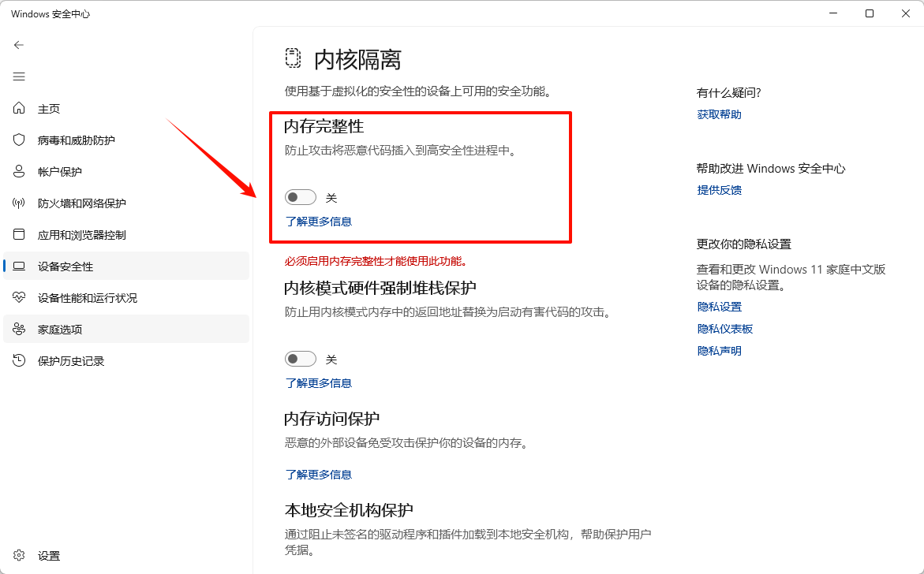The width and height of the screenshot is (924, 574).
Task: Maximize the Windows 安全中心 window
Action: (x=870, y=13)
